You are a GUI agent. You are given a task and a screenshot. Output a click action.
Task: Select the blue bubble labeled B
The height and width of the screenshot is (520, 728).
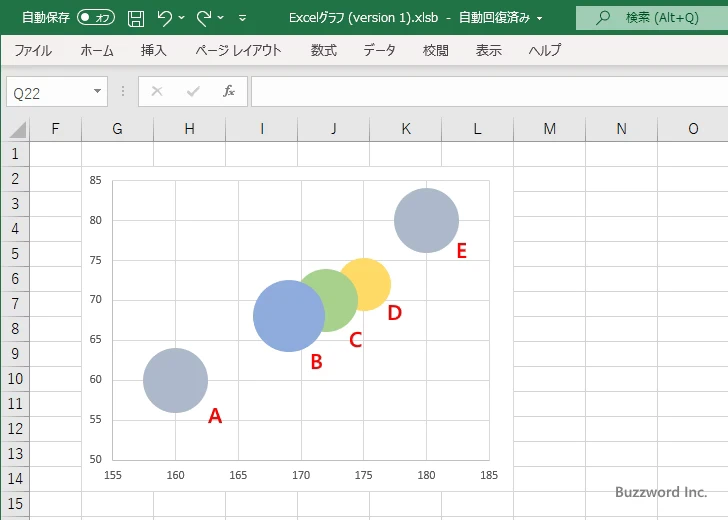283,318
